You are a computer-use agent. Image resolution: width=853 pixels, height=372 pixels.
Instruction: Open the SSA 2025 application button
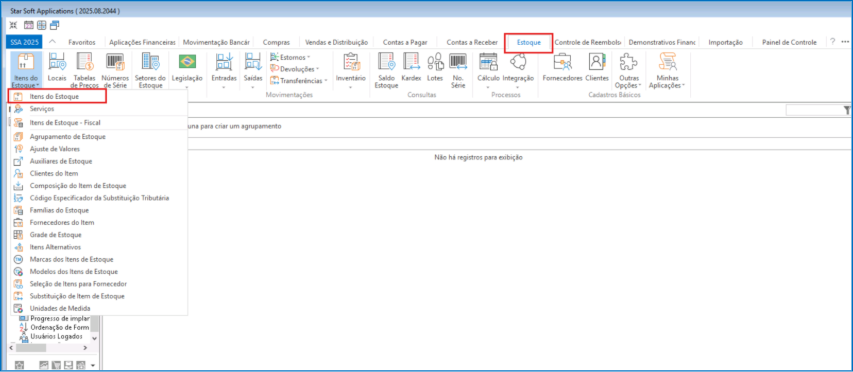[x=23, y=42]
